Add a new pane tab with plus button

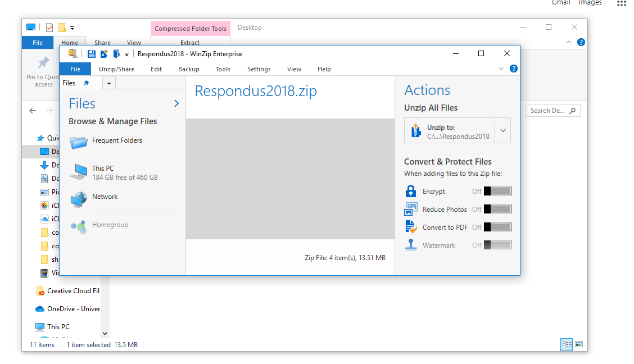[x=109, y=83]
